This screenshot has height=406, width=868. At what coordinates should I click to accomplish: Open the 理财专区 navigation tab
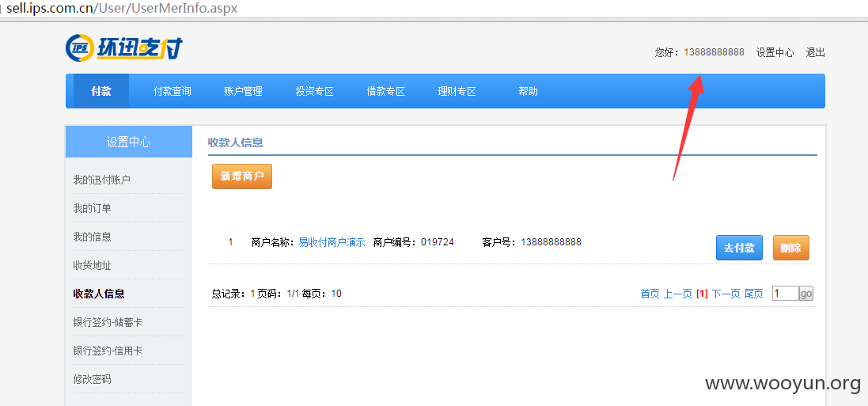[x=457, y=91]
